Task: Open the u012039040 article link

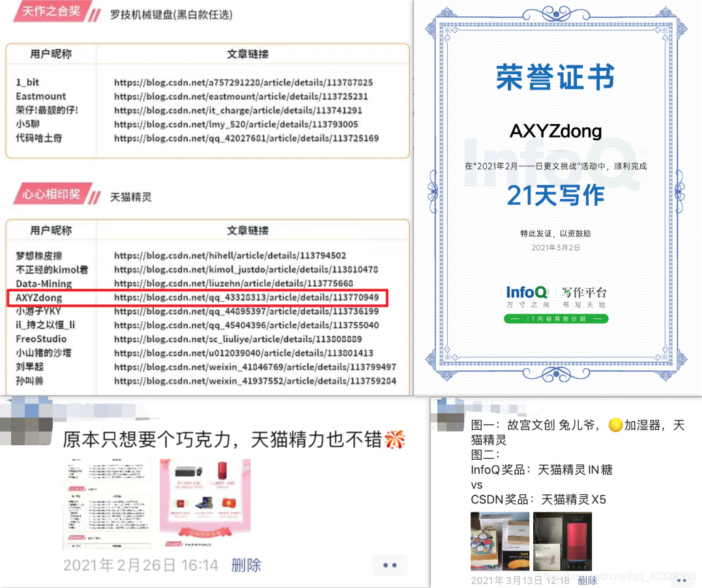Action: tap(244, 353)
